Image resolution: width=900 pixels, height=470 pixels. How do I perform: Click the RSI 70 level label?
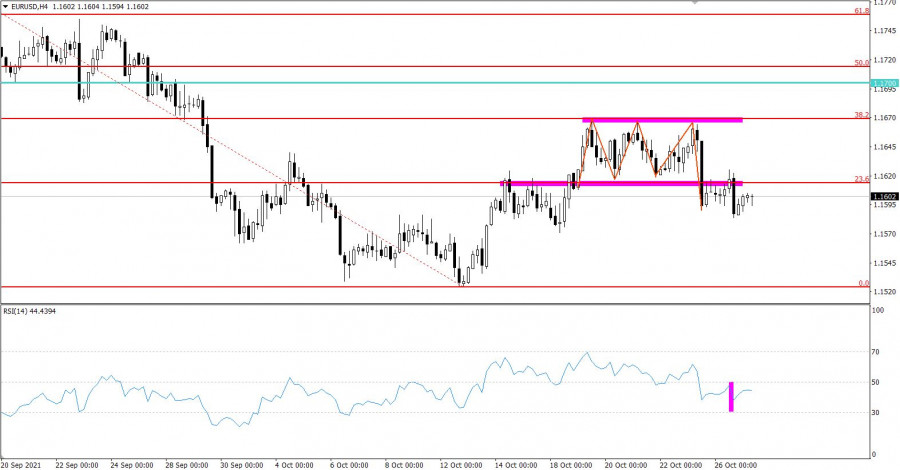click(x=876, y=352)
